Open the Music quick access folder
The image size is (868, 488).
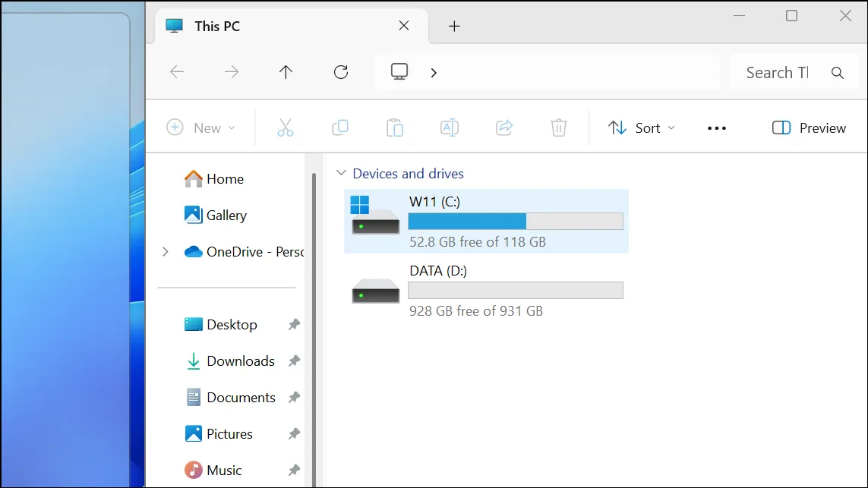213,471
